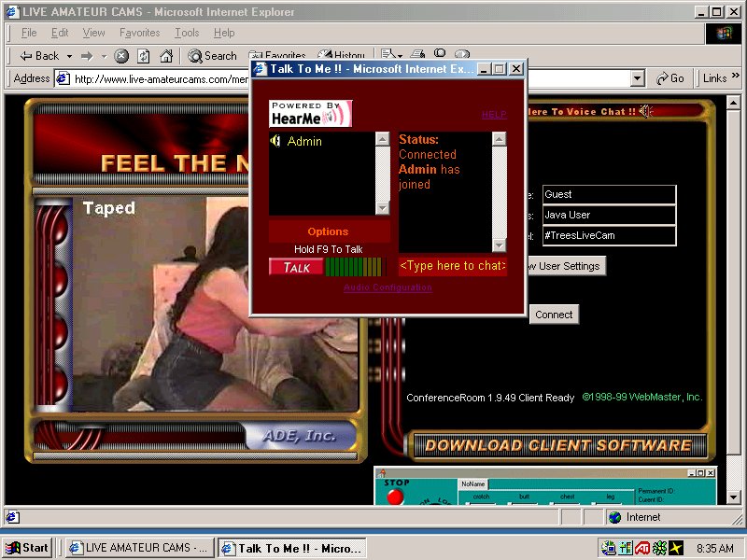The image size is (747, 560).
Task: Click the Status panel scroll-up arrow
Action: point(499,139)
